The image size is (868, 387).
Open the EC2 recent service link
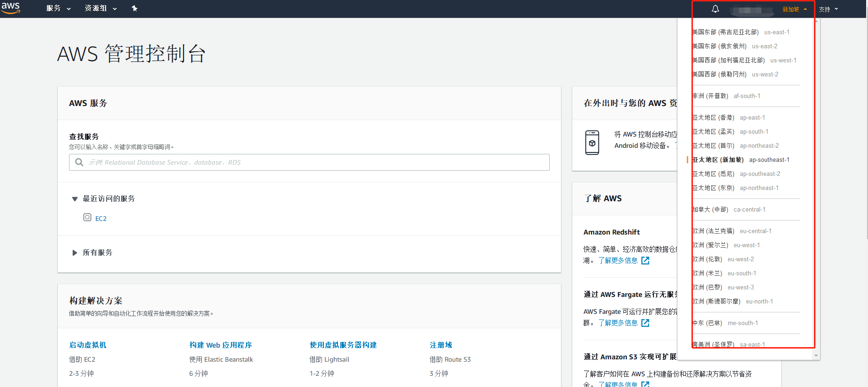pos(101,219)
